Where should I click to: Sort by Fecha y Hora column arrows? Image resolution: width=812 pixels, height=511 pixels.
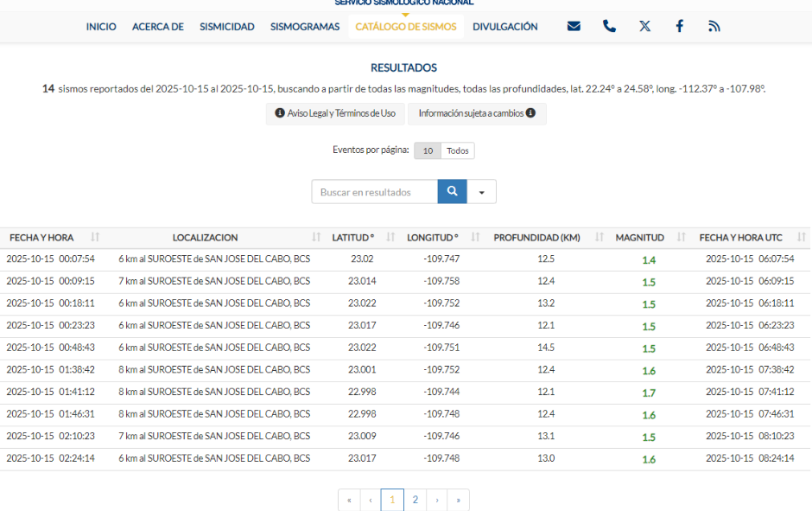tap(95, 238)
